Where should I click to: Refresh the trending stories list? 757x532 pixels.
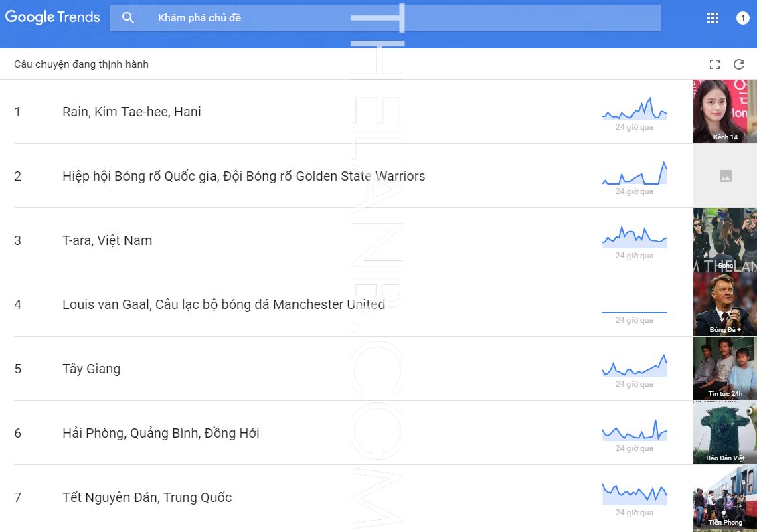click(x=739, y=64)
